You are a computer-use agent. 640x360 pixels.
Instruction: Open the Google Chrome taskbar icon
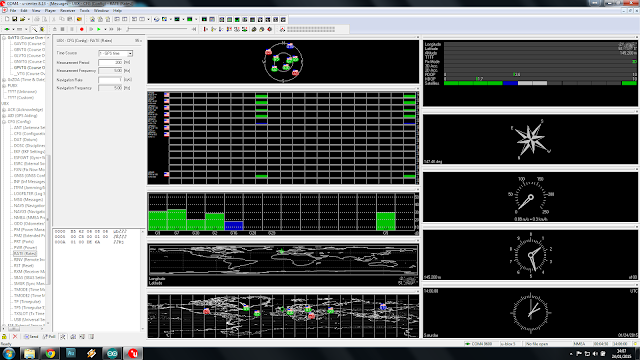tap(50, 353)
